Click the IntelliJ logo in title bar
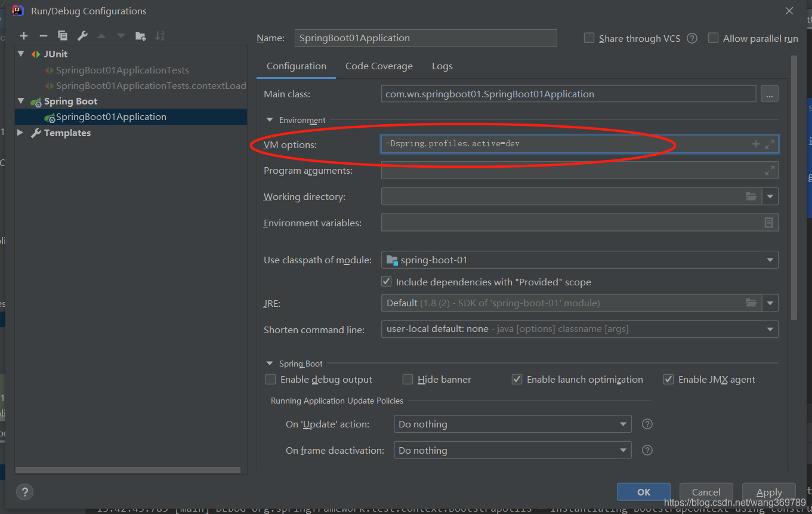 click(18, 11)
